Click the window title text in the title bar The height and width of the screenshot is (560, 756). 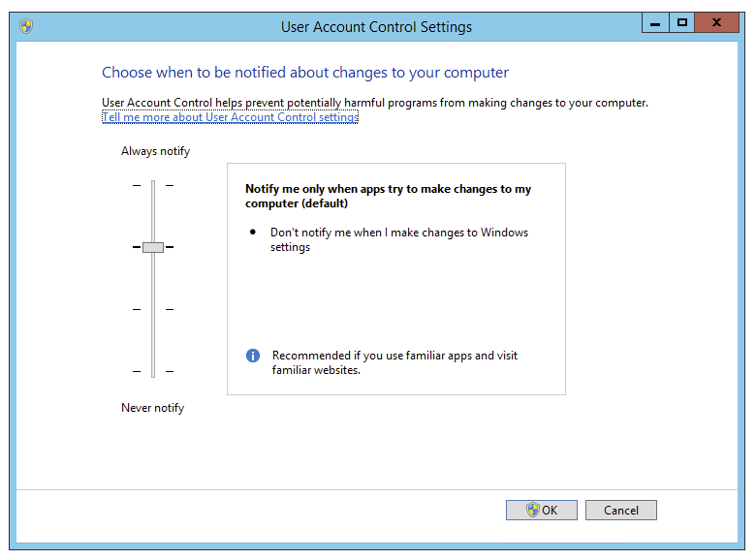[376, 27]
